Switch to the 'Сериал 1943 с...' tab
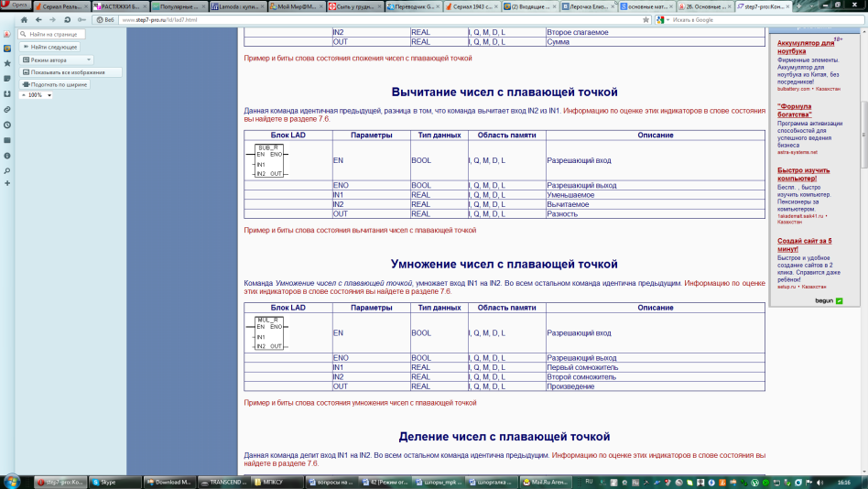Image resolution: width=868 pixels, height=489 pixels. pos(472,6)
